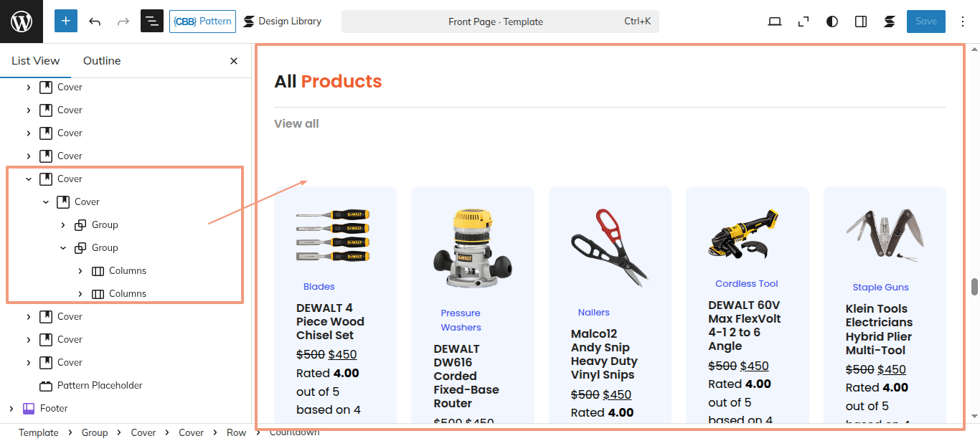Collapse the expanded top-level Cover block

pos(29,179)
